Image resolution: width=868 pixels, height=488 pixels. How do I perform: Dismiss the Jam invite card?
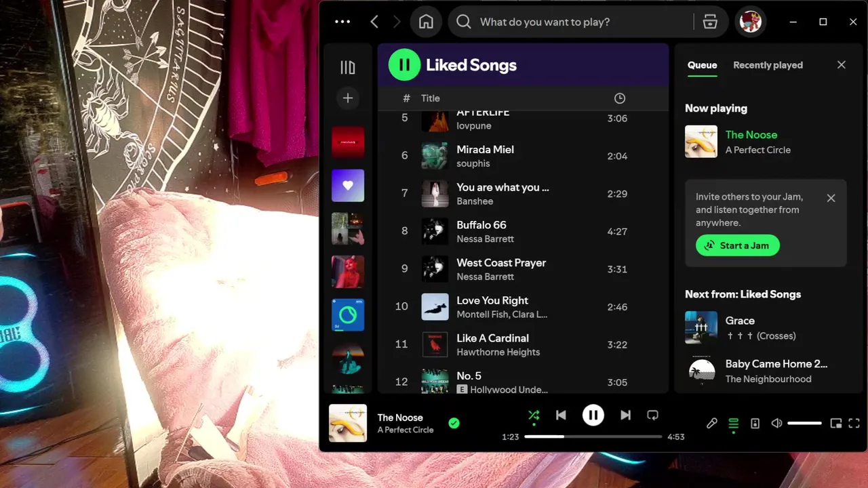click(x=831, y=198)
